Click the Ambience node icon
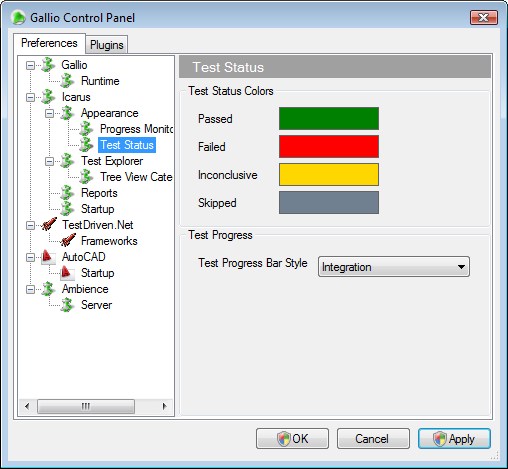This screenshot has height=469, width=508. [48, 289]
